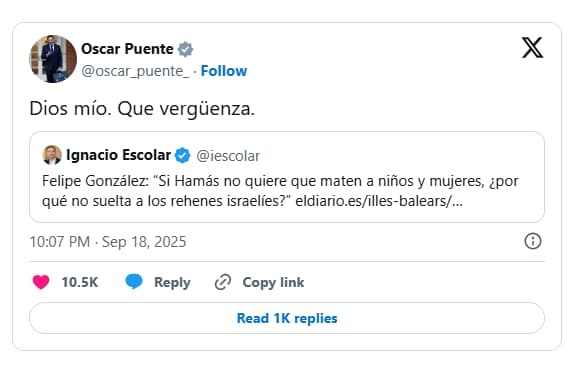Open Oscar Puente's profile picture

pyautogui.click(x=53, y=59)
